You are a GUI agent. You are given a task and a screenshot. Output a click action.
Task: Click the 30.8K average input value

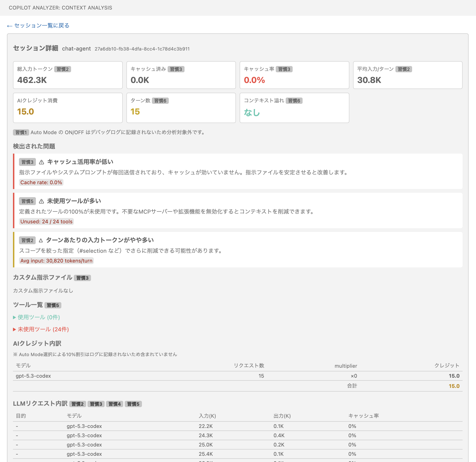click(369, 80)
